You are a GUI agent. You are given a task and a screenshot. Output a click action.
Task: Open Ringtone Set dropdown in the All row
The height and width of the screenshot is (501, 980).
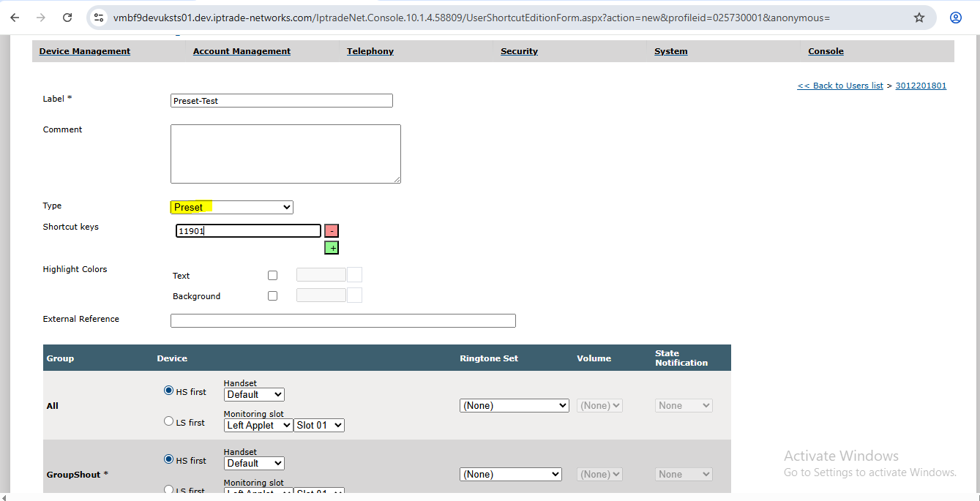click(x=515, y=405)
